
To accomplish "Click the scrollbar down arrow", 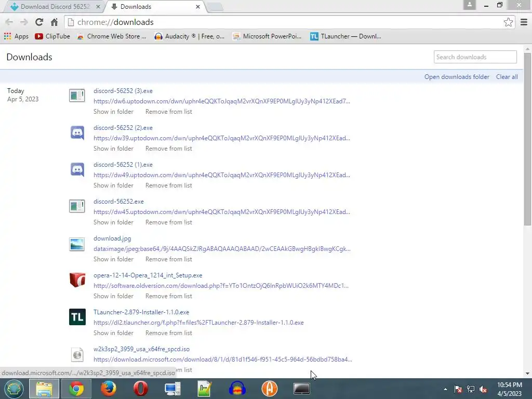I will (527, 374).
